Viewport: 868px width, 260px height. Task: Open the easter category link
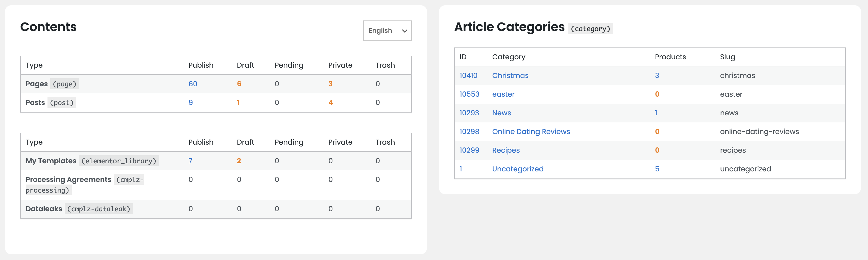(503, 94)
